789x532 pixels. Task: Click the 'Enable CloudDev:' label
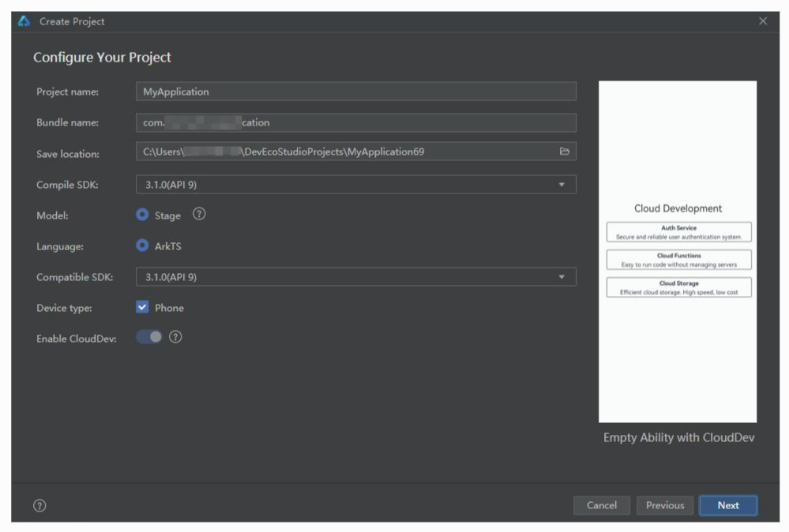pos(77,339)
